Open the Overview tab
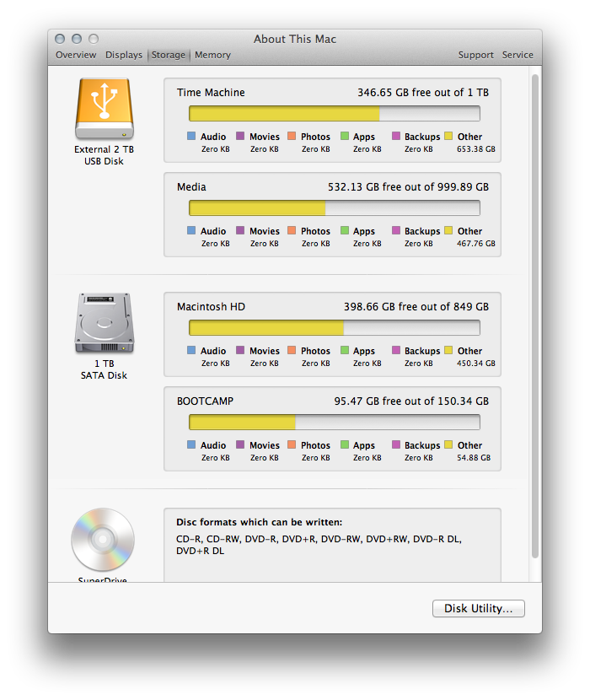 pyautogui.click(x=76, y=55)
